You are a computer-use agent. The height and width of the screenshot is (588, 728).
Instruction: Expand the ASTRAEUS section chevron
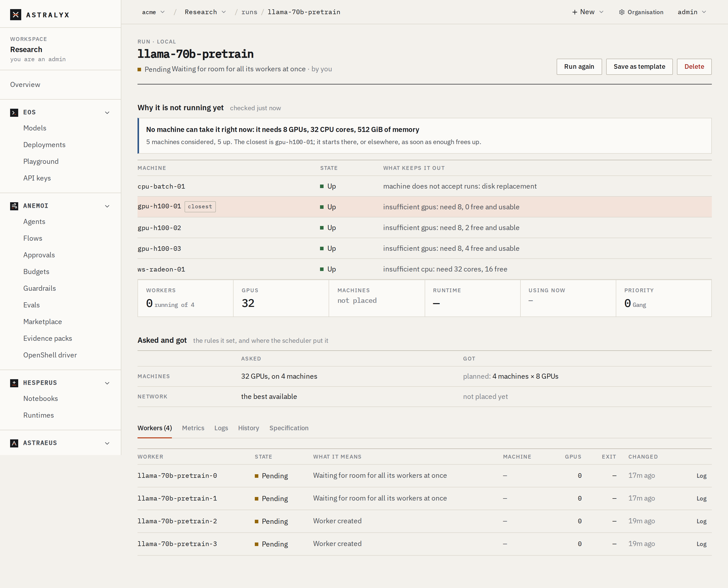[107, 443]
